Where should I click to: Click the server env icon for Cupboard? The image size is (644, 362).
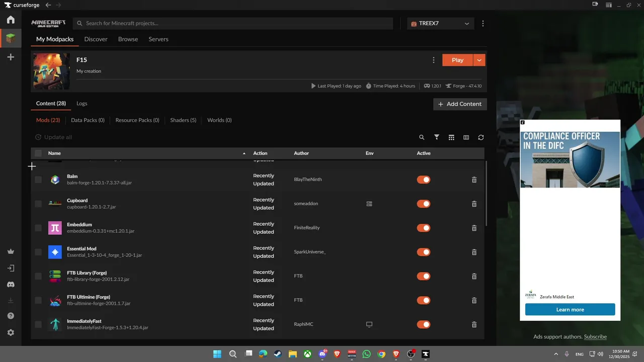369,204
